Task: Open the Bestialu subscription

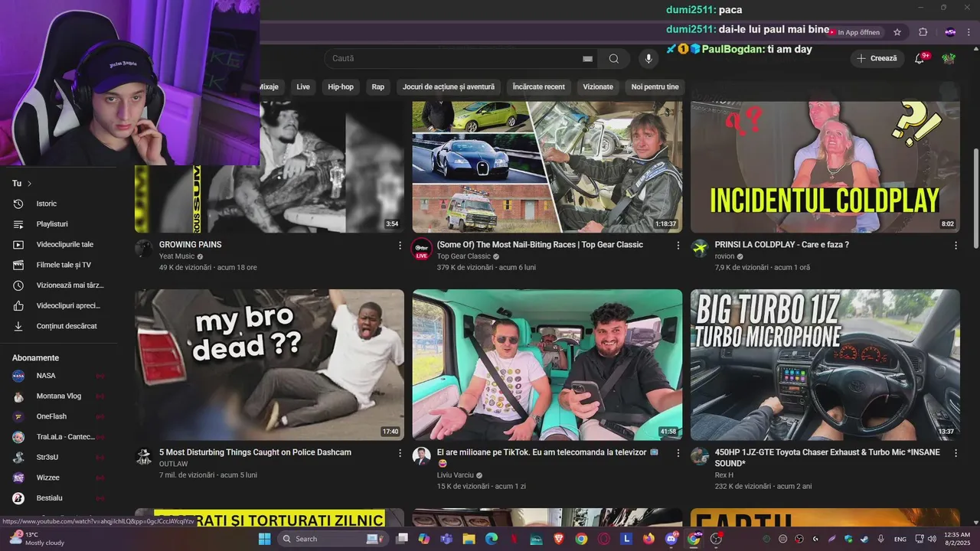Action: 58,498
